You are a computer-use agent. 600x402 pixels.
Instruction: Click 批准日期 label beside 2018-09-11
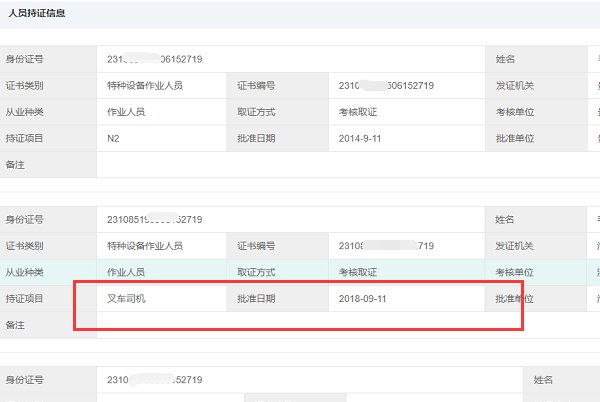256,299
